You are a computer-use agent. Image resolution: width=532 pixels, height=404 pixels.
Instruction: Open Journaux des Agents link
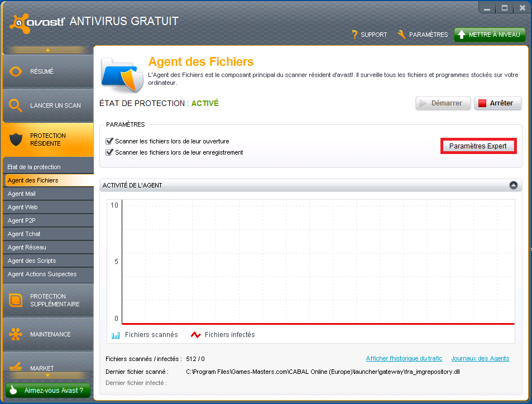[x=480, y=358]
